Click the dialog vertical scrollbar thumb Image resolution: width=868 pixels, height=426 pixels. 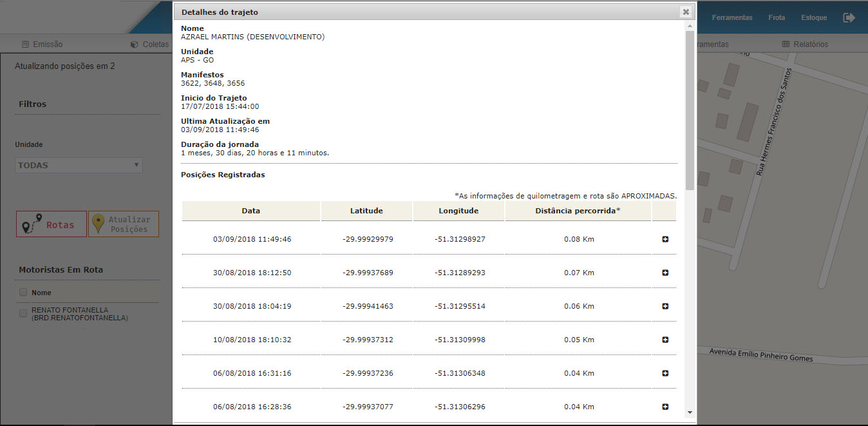690,110
